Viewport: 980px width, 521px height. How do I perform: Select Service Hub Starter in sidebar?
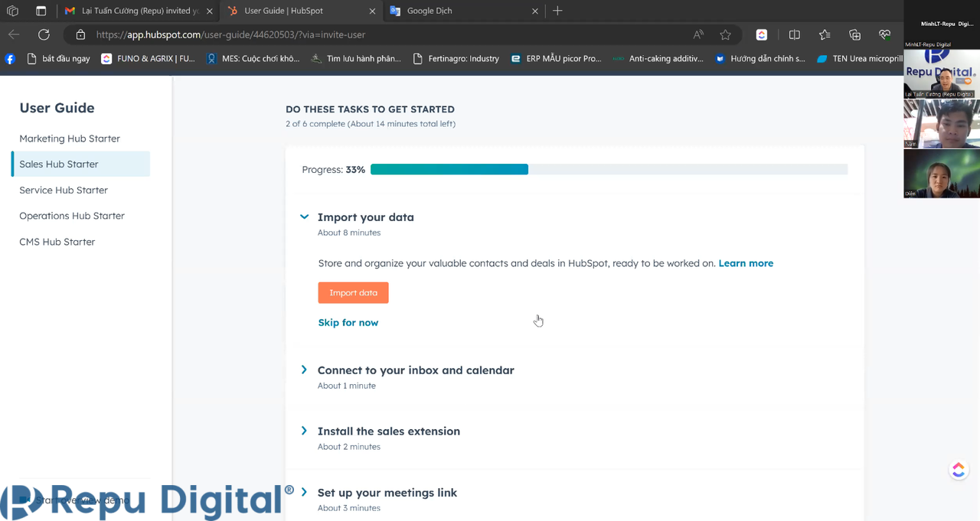point(64,190)
